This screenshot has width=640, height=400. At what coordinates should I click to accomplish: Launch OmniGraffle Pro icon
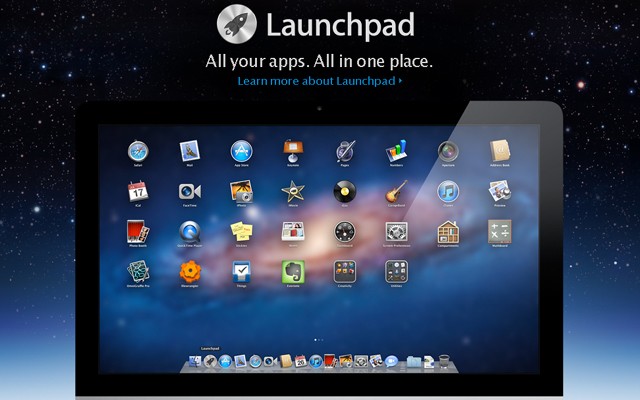pyautogui.click(x=138, y=271)
